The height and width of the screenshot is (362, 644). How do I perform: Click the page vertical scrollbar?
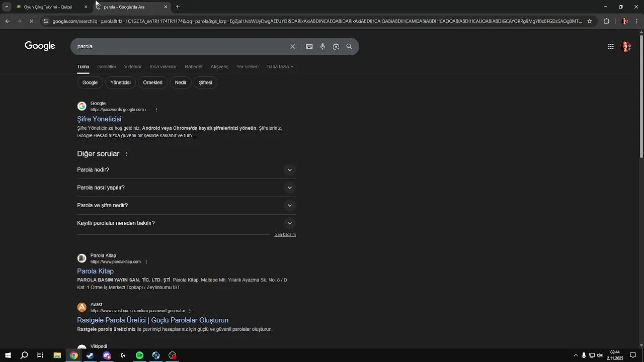[x=641, y=96]
